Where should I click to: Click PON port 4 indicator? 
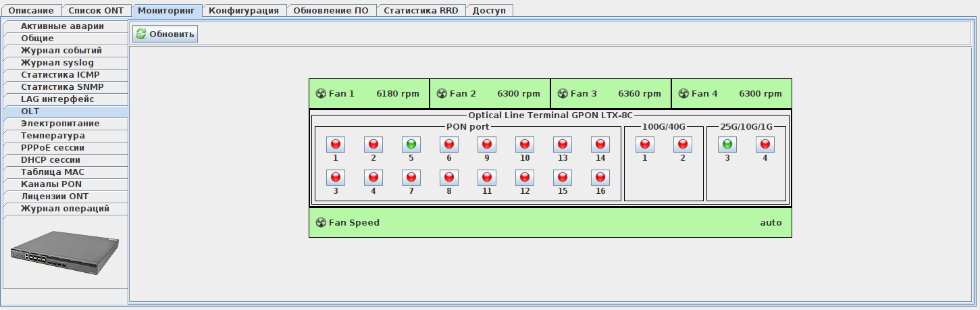tap(373, 177)
